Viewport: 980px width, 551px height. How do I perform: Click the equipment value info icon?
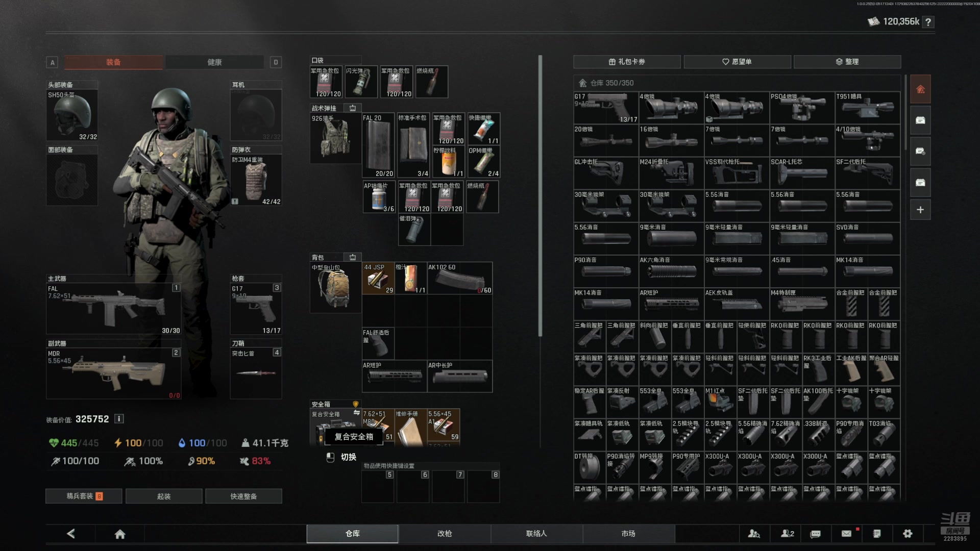pos(119,419)
